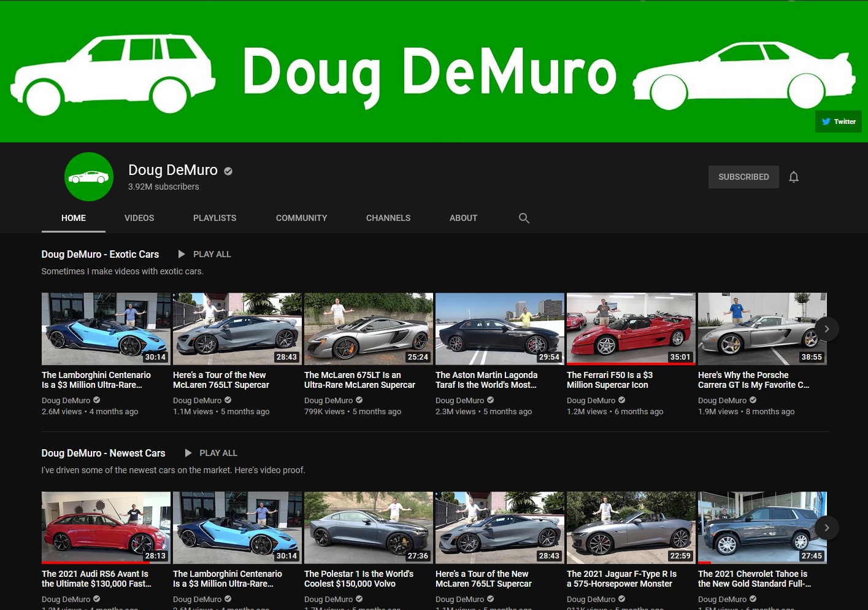The image size is (868, 610).
Task: Click 'I've driven some of the newest cars' description
Action: click(x=173, y=470)
